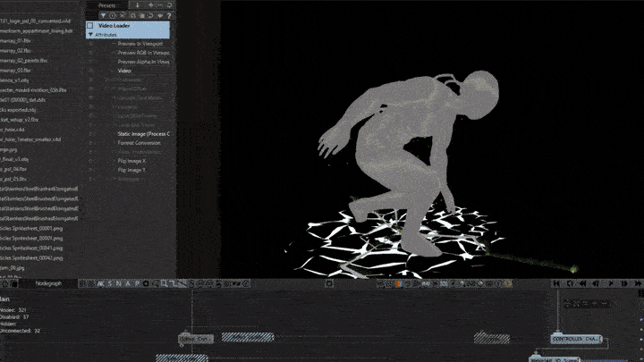The image size is (644, 362).
Task: Select resource Spritesheet_00041.png
Action: click(31, 248)
